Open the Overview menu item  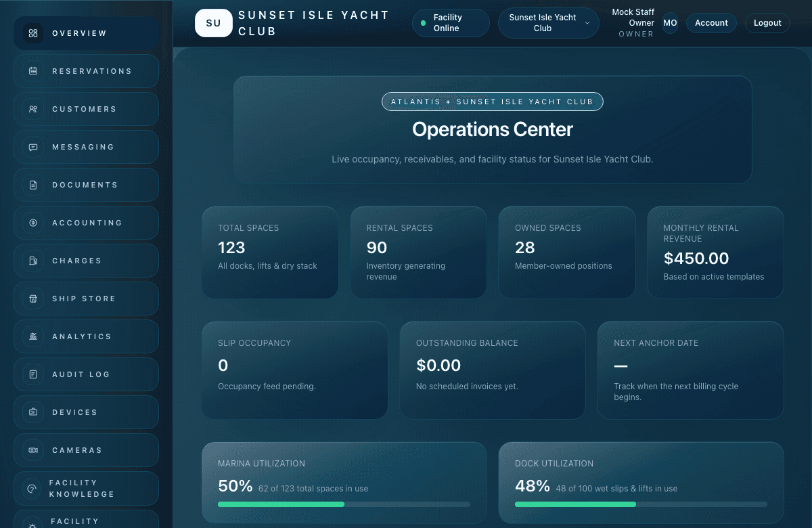(x=86, y=33)
